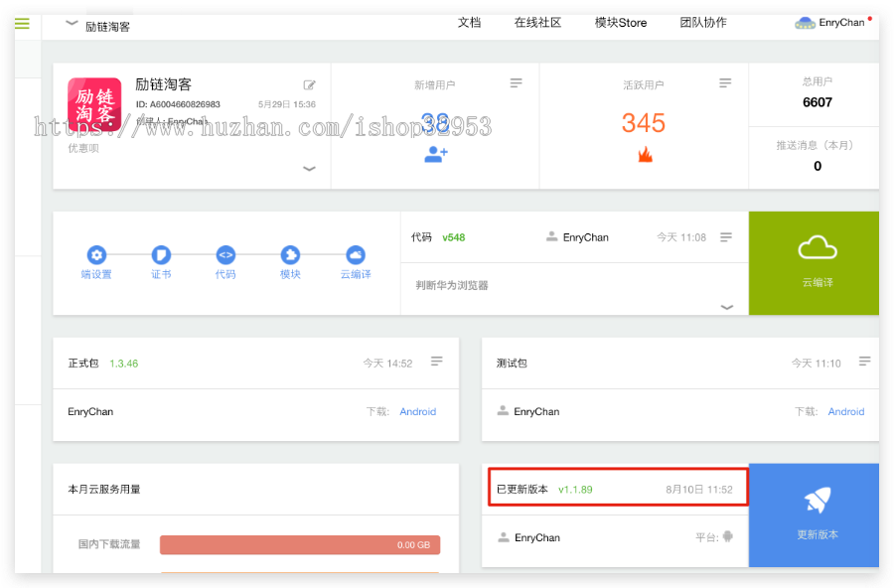Open the hamburger menu in top-left corner
This screenshot has width=894, height=588.
pos(21,23)
